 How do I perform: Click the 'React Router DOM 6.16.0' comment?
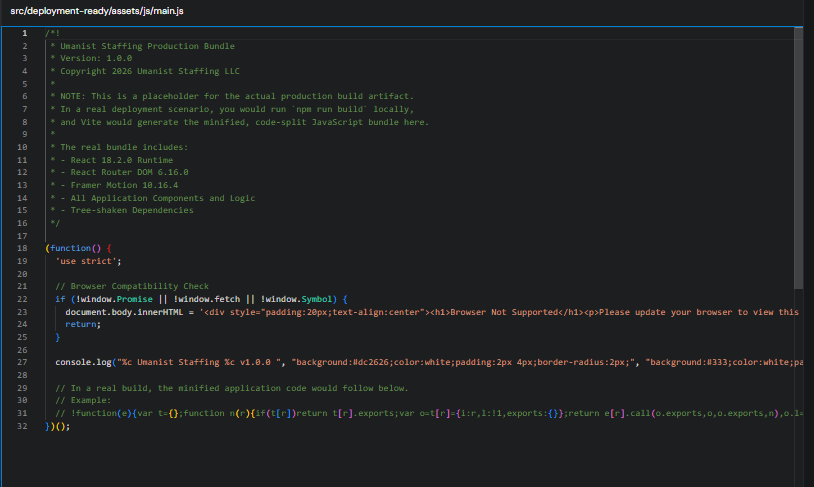[128, 172]
